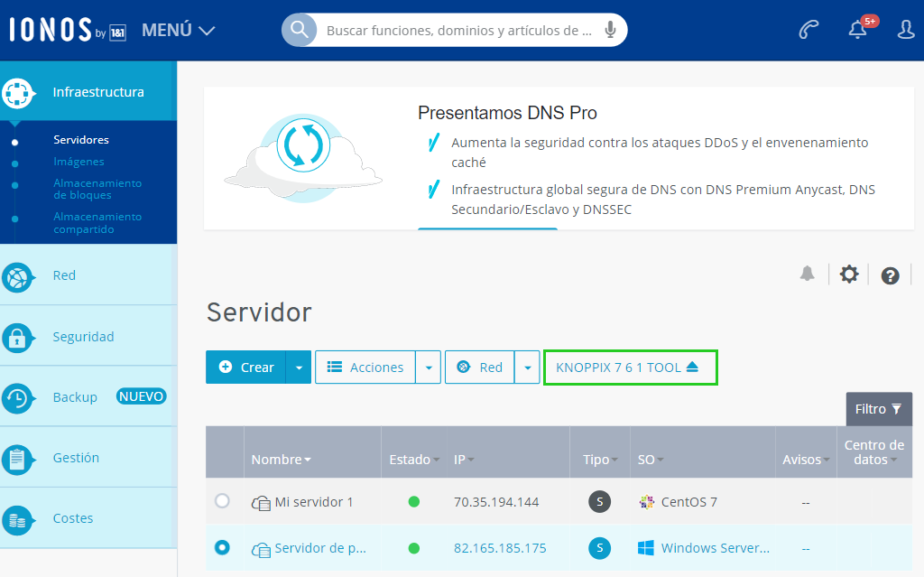Viewport: 924px width, 577px height.
Task: Open the Costes sidebar section
Action: (x=73, y=518)
